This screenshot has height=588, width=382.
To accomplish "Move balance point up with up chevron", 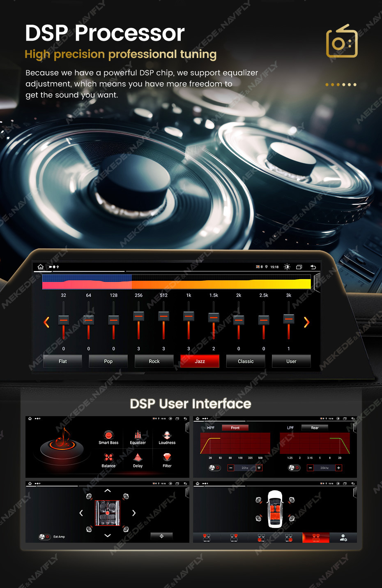I will click(108, 491).
